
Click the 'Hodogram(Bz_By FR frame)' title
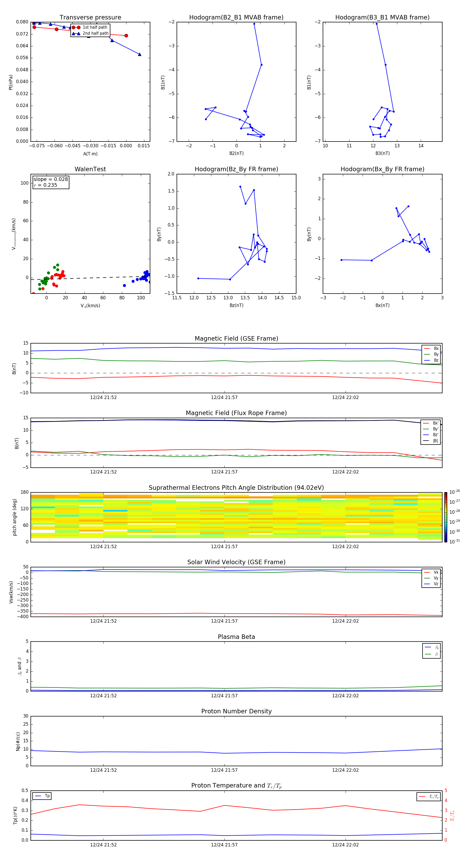(x=236, y=169)
